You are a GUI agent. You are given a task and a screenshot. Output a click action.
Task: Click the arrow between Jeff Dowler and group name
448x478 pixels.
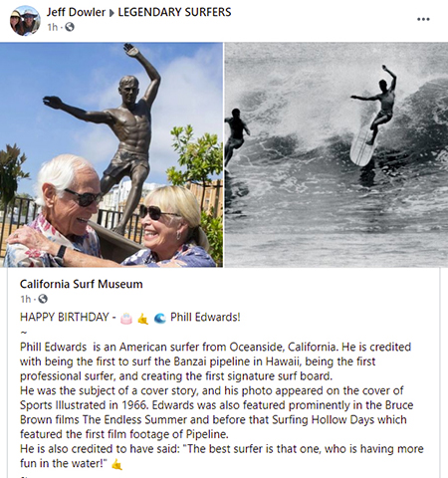[x=112, y=13]
